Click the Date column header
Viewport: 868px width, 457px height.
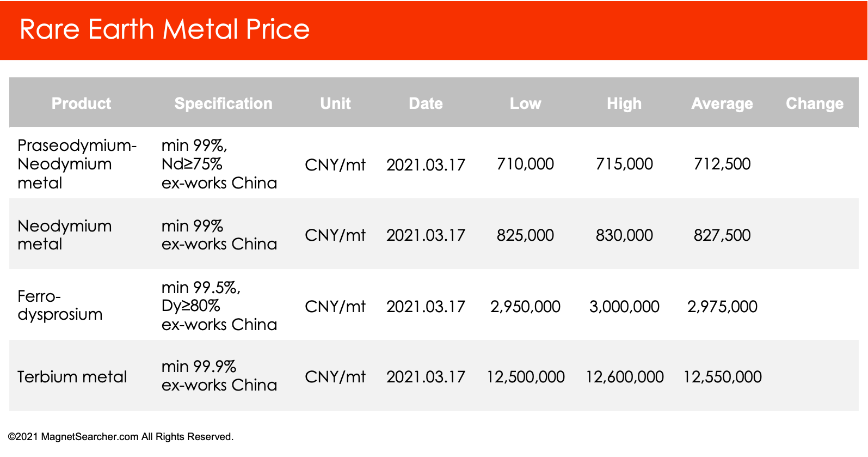tap(426, 103)
